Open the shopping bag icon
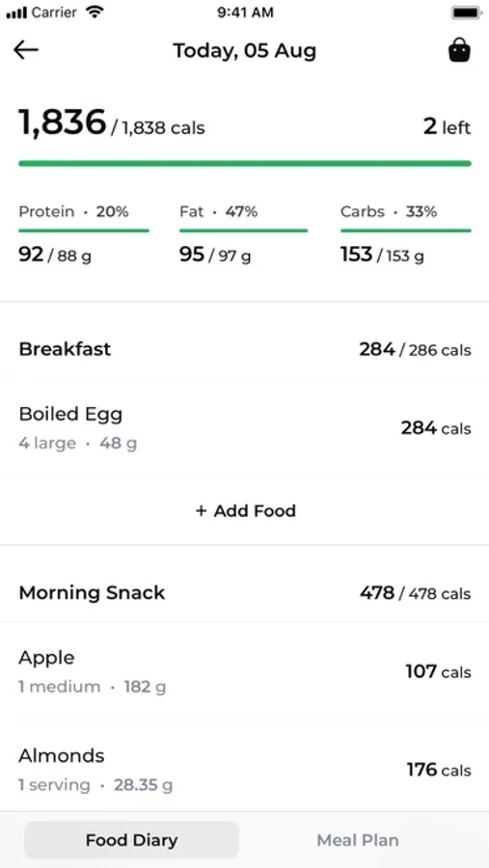 tap(459, 50)
